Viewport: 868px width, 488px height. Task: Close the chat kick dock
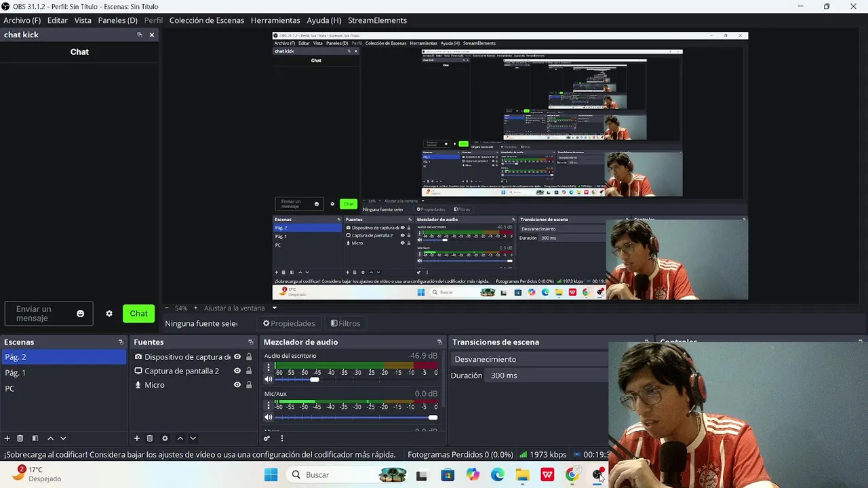tap(152, 35)
